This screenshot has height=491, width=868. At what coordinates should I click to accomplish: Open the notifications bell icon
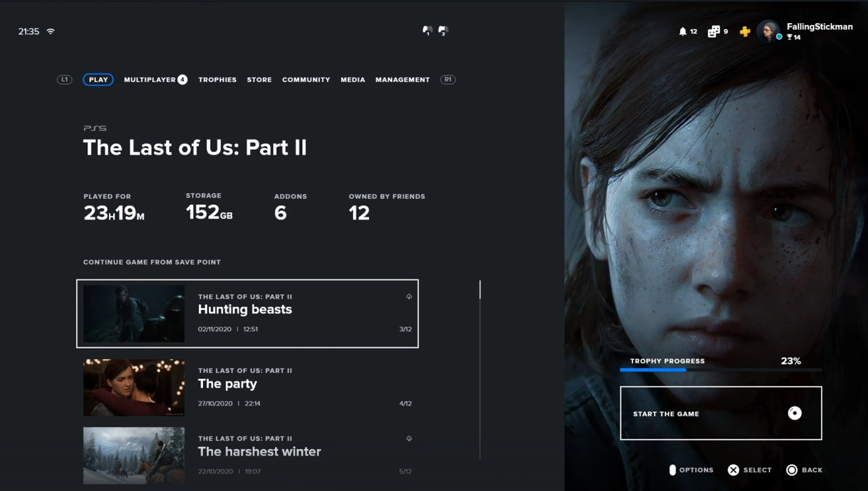tap(683, 31)
